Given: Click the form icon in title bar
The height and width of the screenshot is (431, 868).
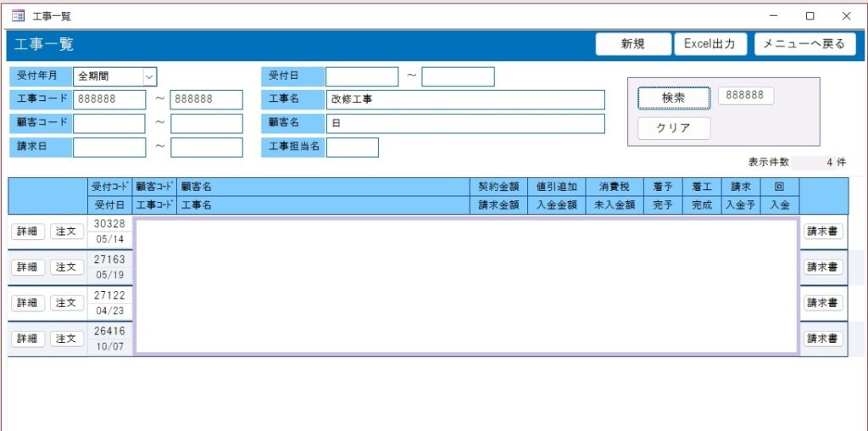Looking at the screenshot, I should 18,16.
